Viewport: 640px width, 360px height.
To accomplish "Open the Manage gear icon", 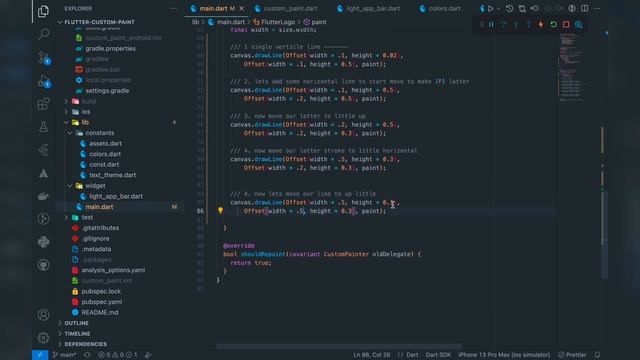I will pos(43,338).
